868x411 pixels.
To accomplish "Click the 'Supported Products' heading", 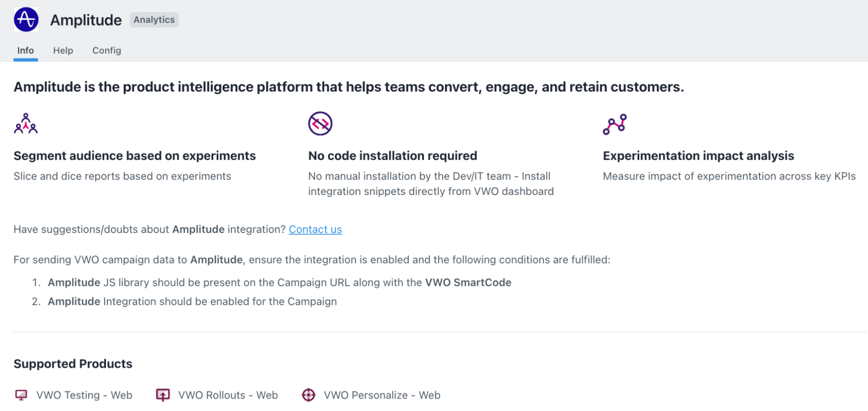I will pos(73,364).
